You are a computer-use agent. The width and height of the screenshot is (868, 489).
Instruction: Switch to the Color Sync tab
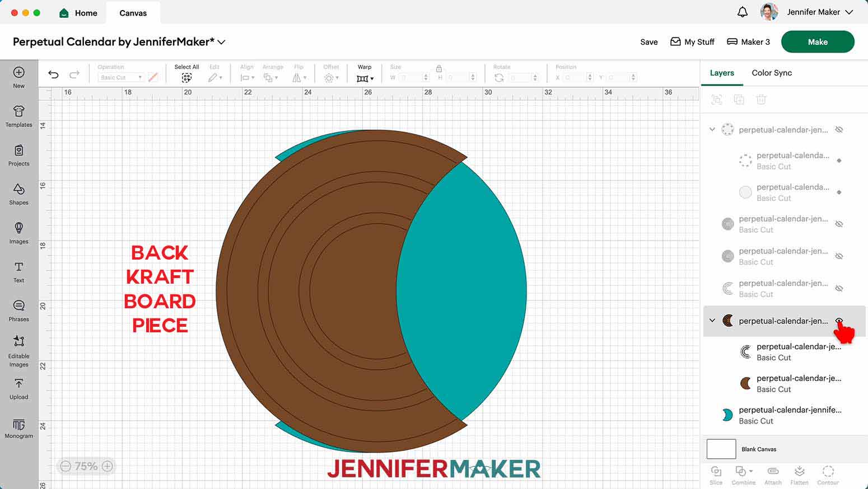coord(772,73)
